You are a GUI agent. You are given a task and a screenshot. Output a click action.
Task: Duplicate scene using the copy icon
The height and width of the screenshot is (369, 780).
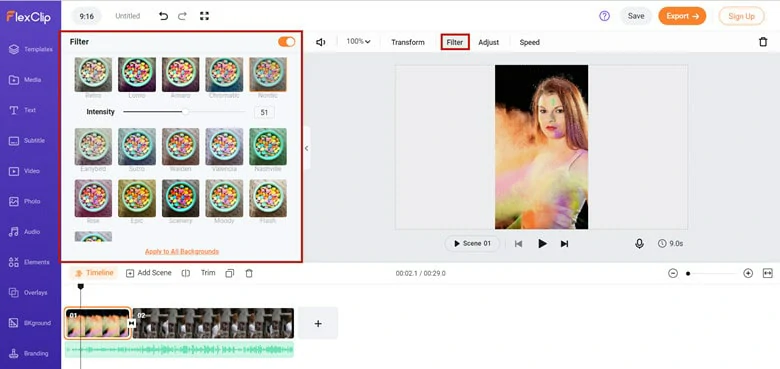tap(229, 273)
